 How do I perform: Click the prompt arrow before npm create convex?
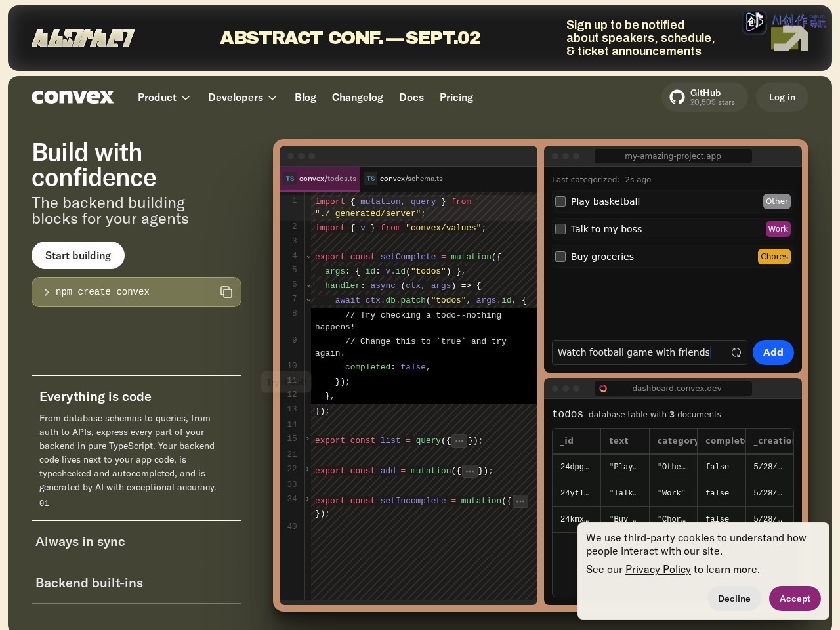coord(47,292)
